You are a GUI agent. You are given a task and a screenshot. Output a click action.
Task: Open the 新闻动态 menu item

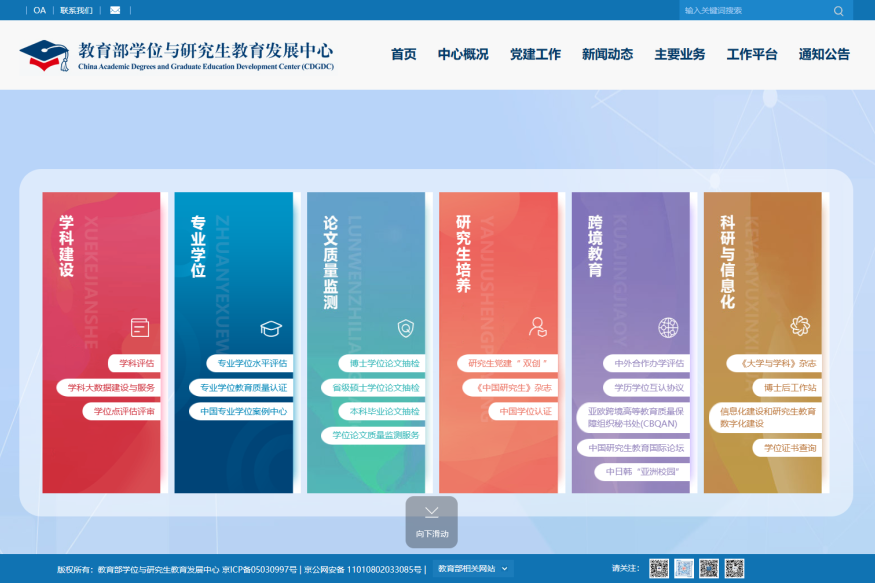point(607,54)
